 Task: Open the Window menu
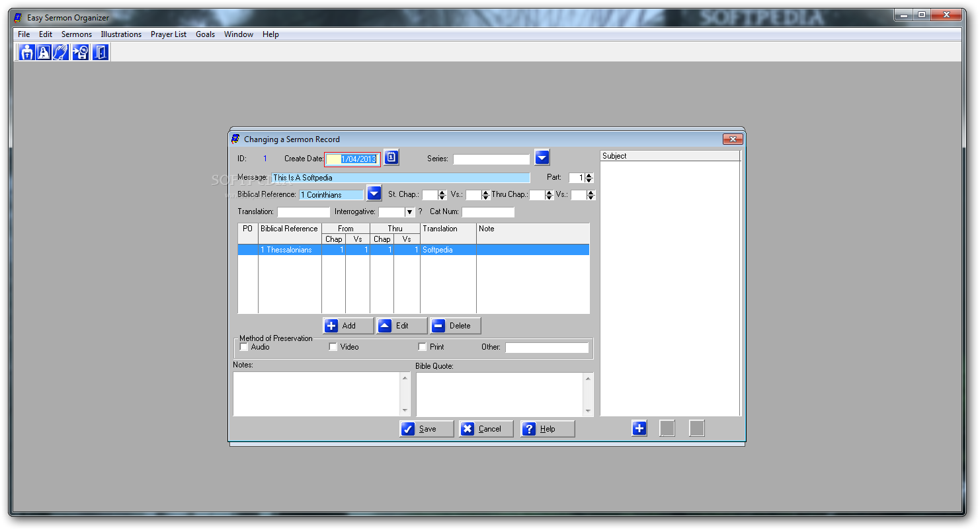click(239, 34)
